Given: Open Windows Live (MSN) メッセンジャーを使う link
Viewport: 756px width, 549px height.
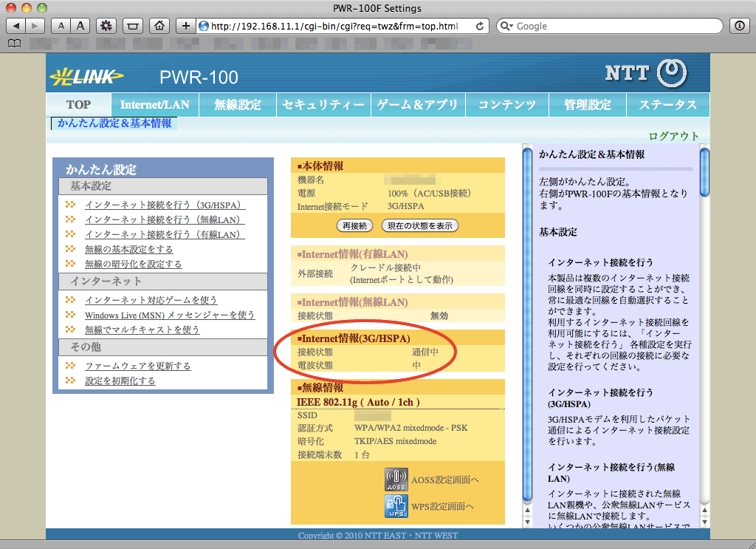Looking at the screenshot, I should pyautogui.click(x=170, y=315).
